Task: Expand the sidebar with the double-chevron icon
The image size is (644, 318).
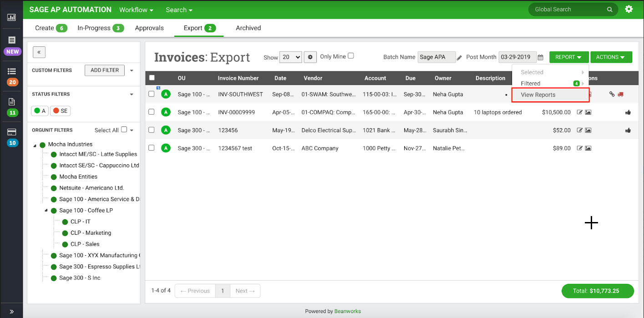Action: [x=11, y=312]
